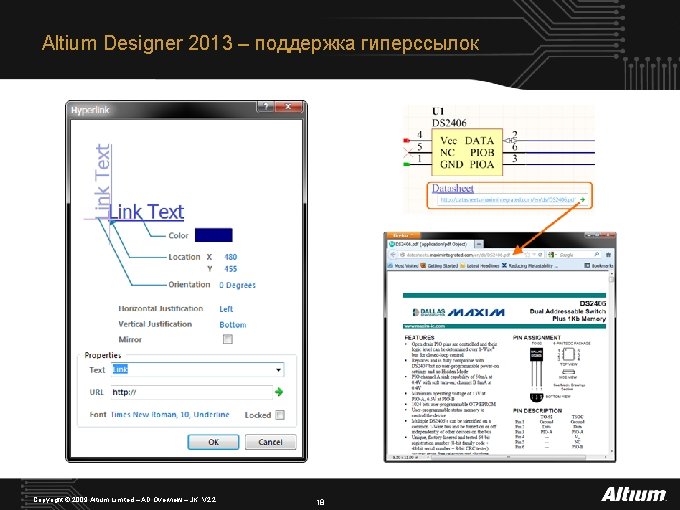This screenshot has width=680, height=510.
Task: Click the Maxim logo in datasheet
Action: (477, 312)
